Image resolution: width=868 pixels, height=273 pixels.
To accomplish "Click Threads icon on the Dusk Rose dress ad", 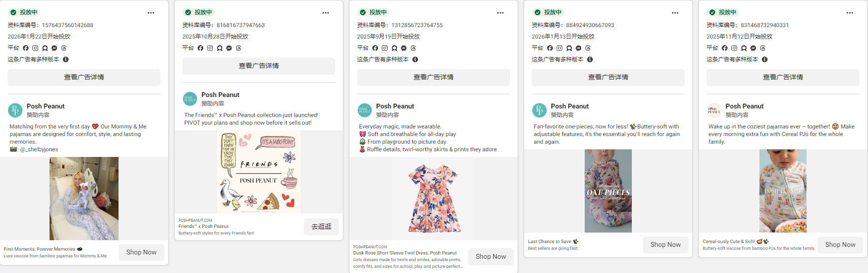I will (413, 48).
